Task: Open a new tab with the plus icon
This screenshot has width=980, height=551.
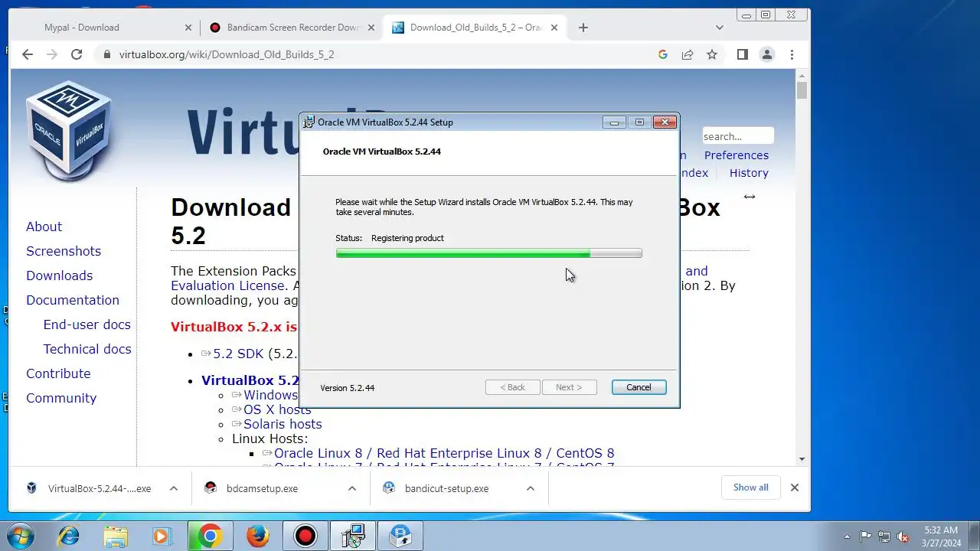Action: [583, 28]
